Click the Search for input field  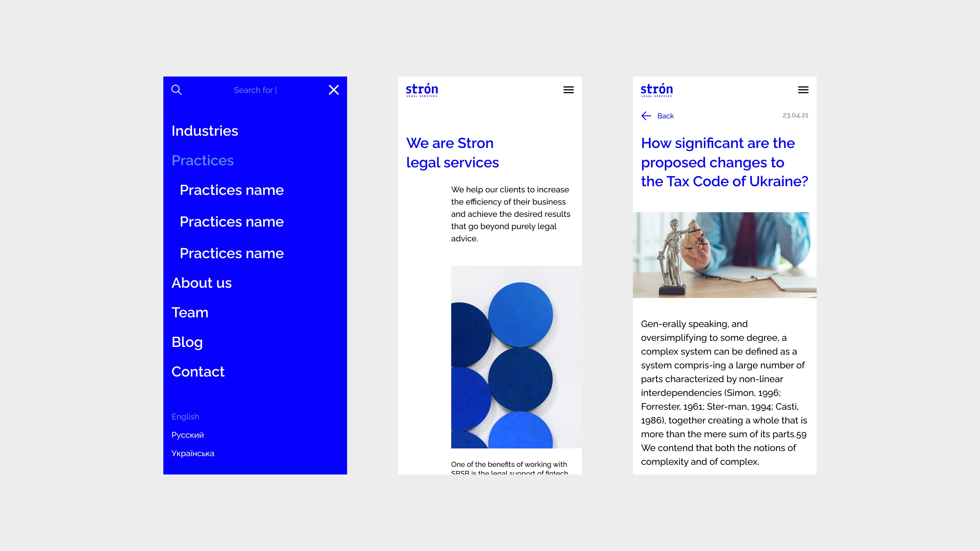(x=255, y=90)
